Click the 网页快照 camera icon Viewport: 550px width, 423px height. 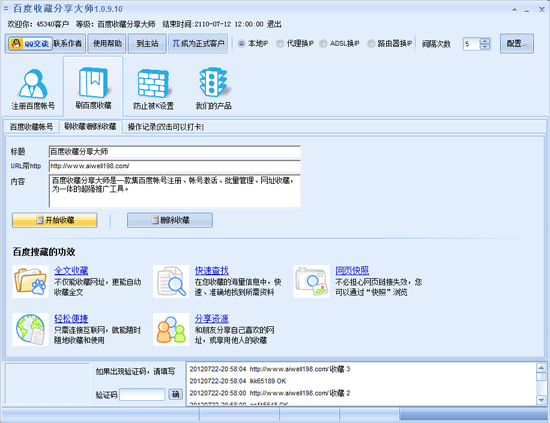(311, 281)
